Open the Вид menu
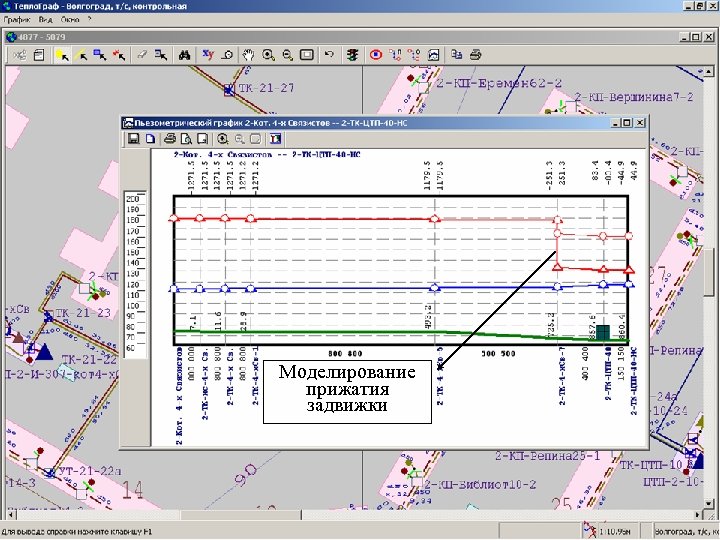 click(x=45, y=19)
